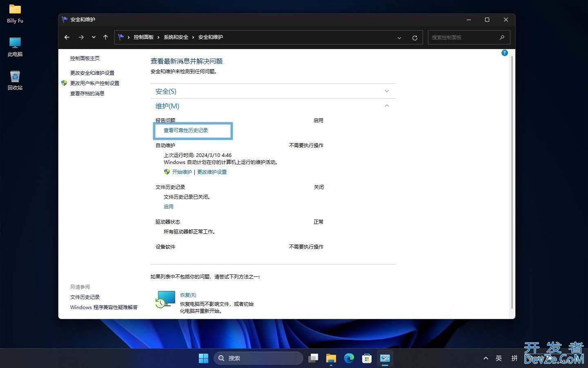This screenshot has width=588, height=368.
Task: Click the 启用 status beside 报告问题
Action: [318, 121]
